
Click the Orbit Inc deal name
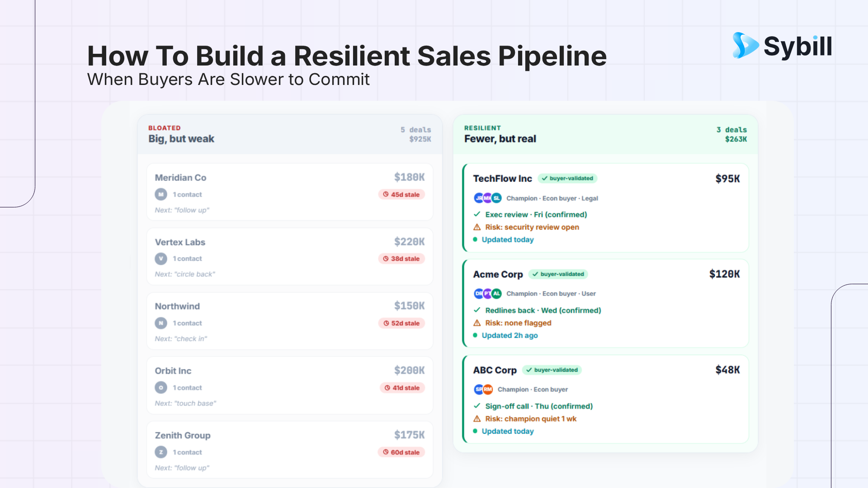tap(173, 371)
